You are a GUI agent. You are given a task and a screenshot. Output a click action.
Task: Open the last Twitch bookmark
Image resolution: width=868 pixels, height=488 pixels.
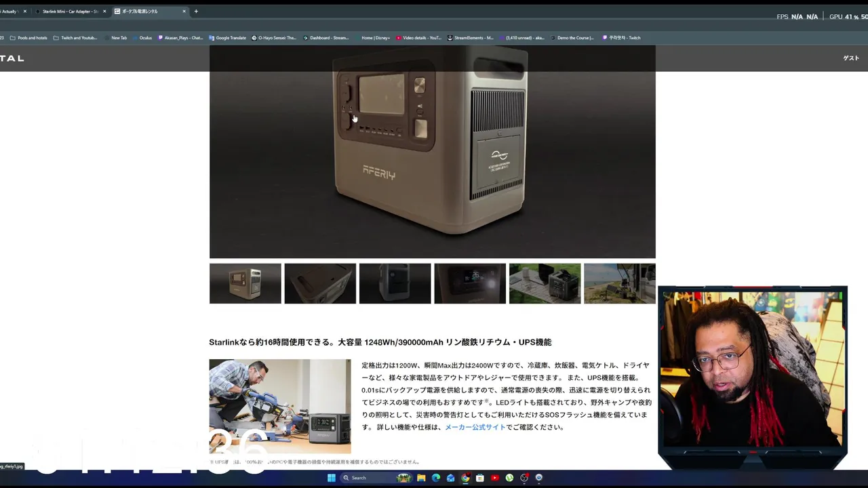[x=621, y=38]
